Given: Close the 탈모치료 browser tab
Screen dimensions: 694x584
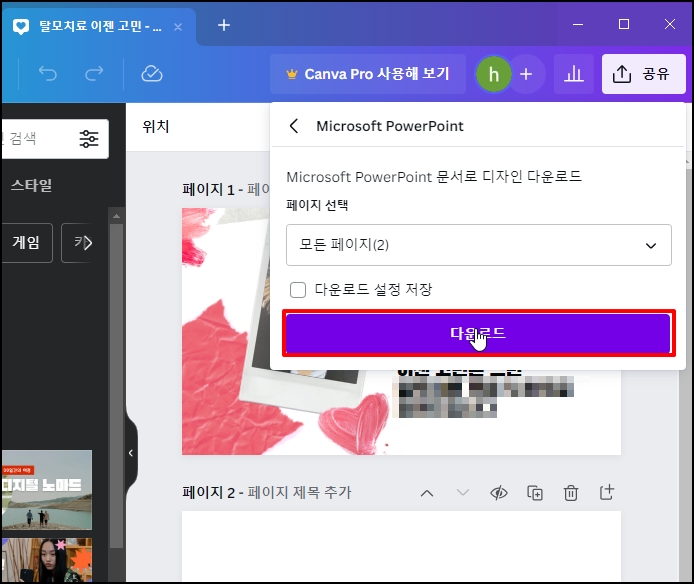Looking at the screenshot, I should click(178, 27).
